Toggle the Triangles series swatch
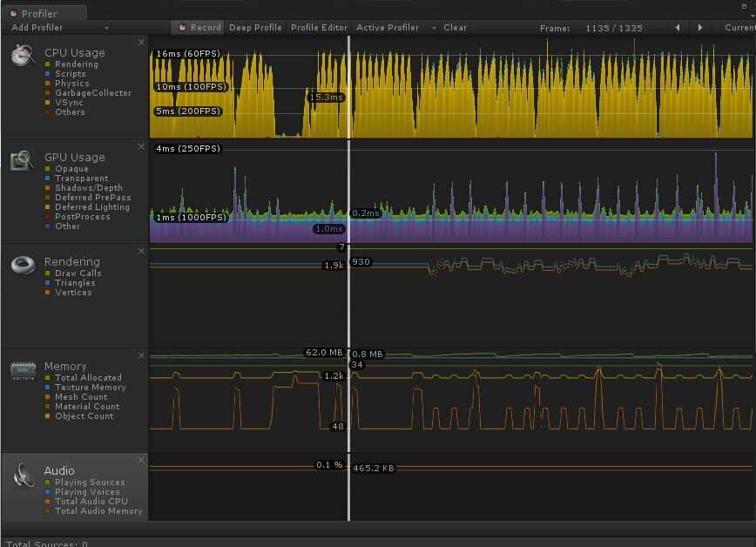 pyautogui.click(x=48, y=283)
